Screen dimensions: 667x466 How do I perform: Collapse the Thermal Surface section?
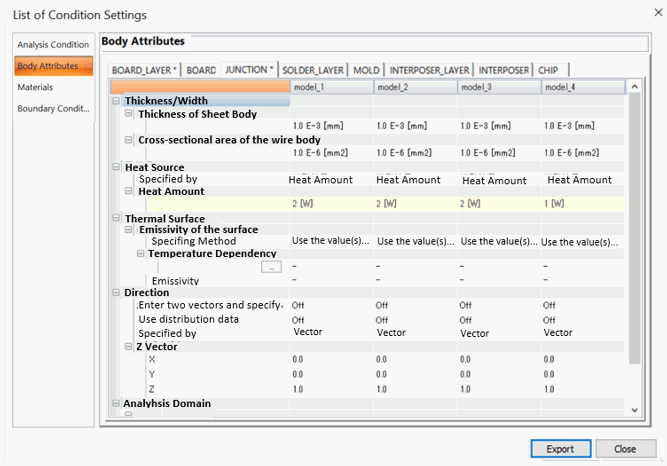coord(116,218)
